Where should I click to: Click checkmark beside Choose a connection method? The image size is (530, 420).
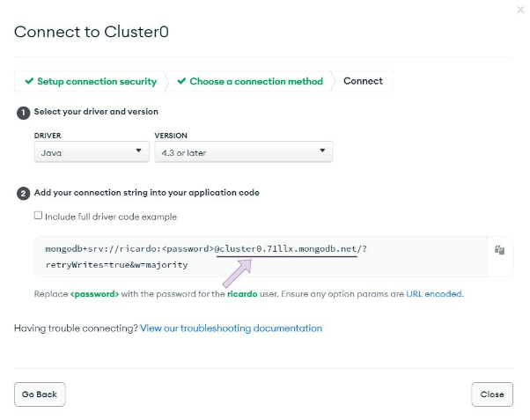pos(181,82)
